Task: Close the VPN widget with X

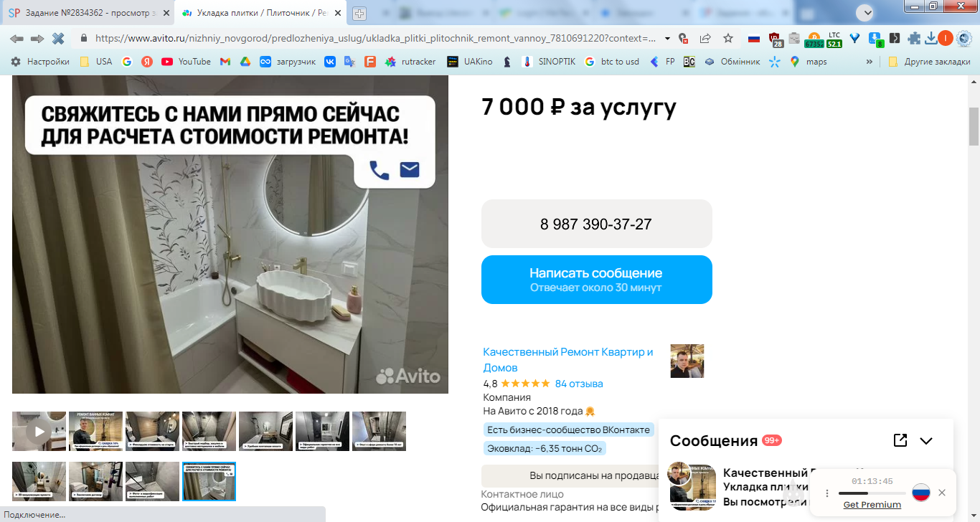Action: (942, 493)
